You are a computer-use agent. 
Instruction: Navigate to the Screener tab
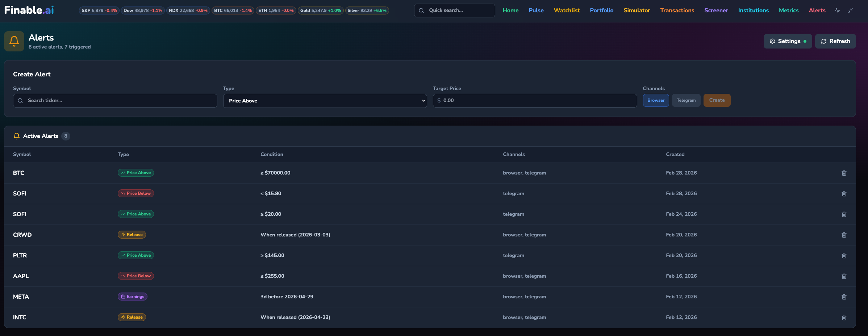pyautogui.click(x=716, y=10)
